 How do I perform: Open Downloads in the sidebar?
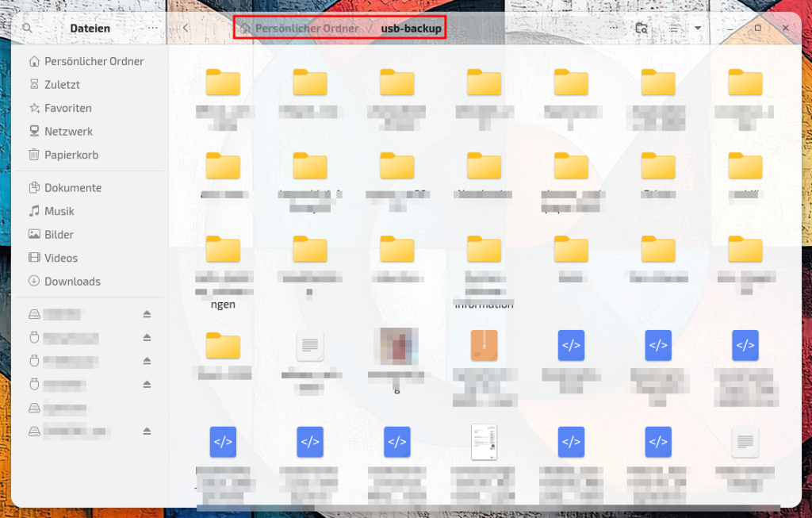click(x=72, y=282)
